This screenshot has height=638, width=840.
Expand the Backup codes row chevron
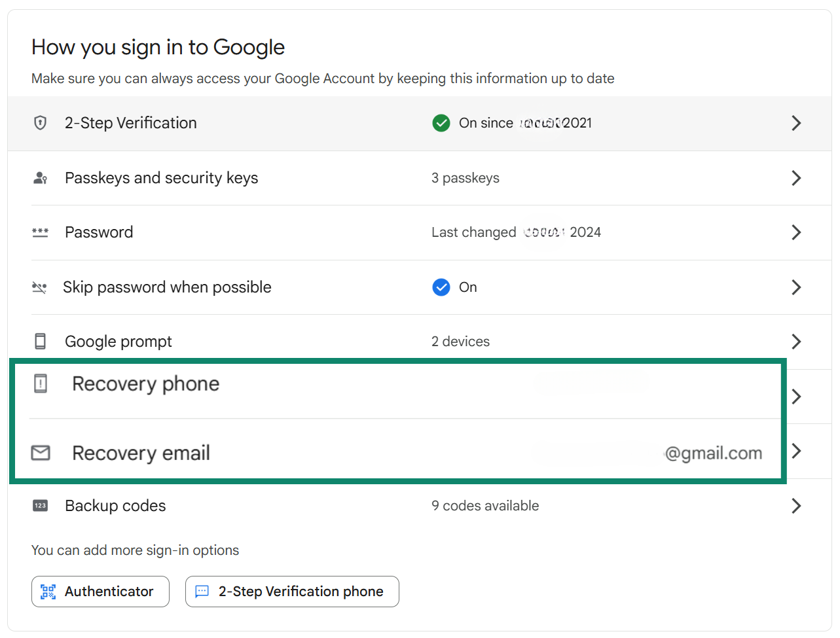tap(796, 505)
